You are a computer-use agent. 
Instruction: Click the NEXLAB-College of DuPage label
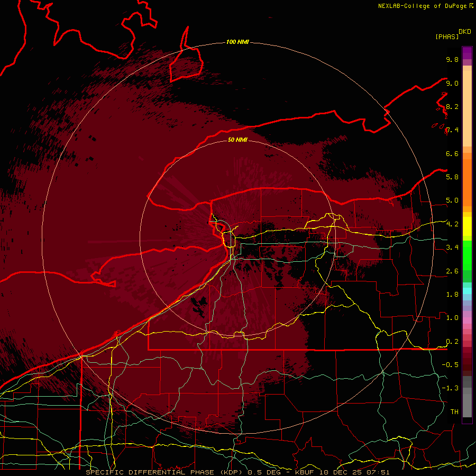pyautogui.click(x=422, y=6)
